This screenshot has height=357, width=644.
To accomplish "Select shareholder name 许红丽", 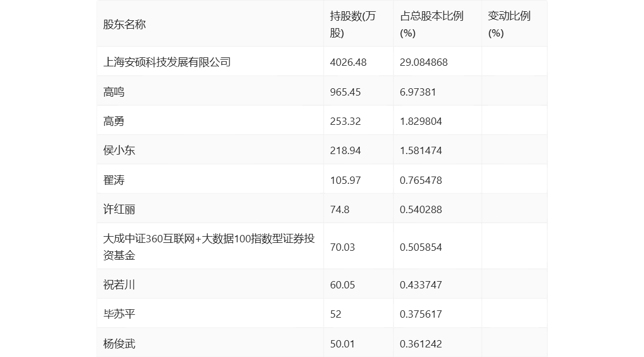I will [x=119, y=209].
